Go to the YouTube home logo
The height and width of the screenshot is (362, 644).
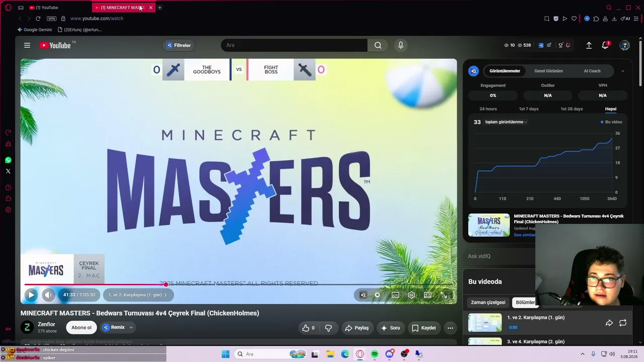[x=55, y=45]
